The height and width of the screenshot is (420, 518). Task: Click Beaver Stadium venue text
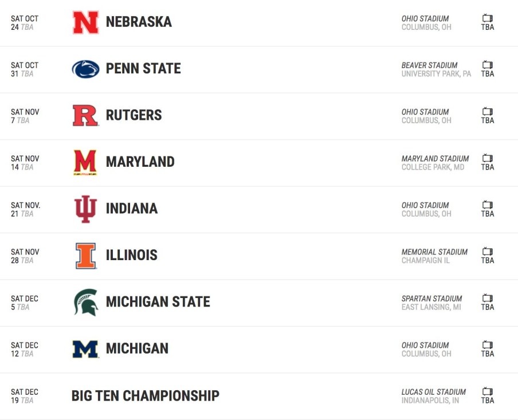point(429,65)
